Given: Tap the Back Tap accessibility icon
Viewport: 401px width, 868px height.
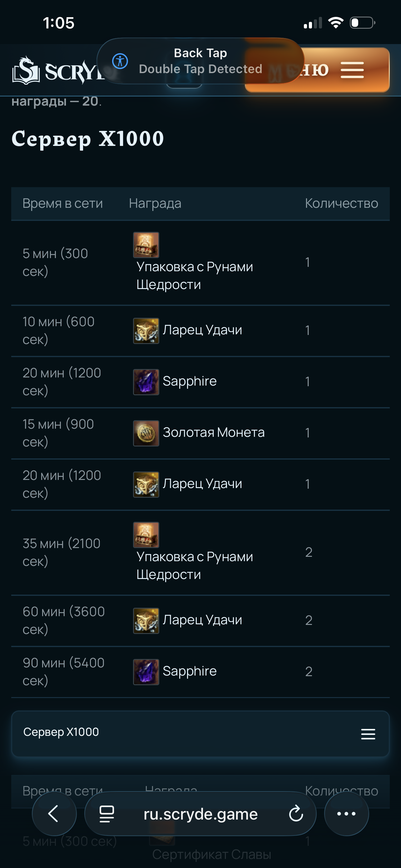Looking at the screenshot, I should (x=120, y=61).
